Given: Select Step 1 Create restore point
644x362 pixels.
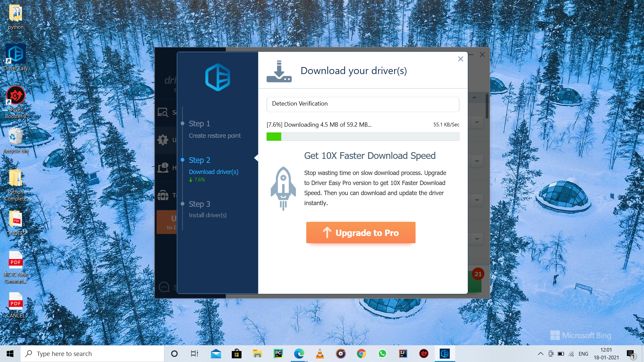Looking at the screenshot, I should pos(214,129).
